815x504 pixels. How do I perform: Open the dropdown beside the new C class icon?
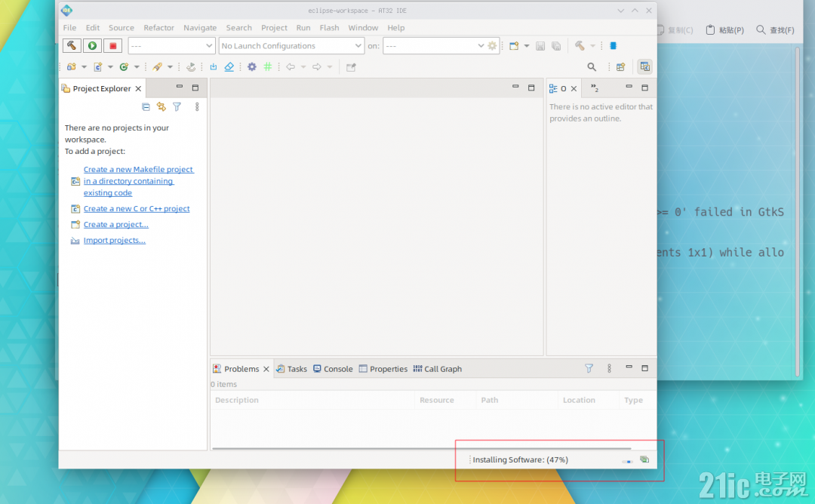pos(137,66)
